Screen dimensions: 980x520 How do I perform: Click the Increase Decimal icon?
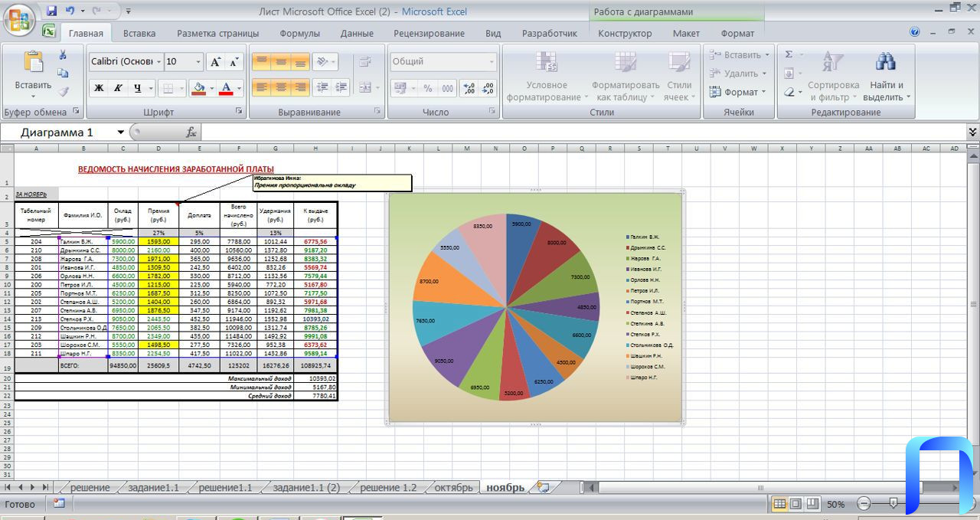click(469, 88)
